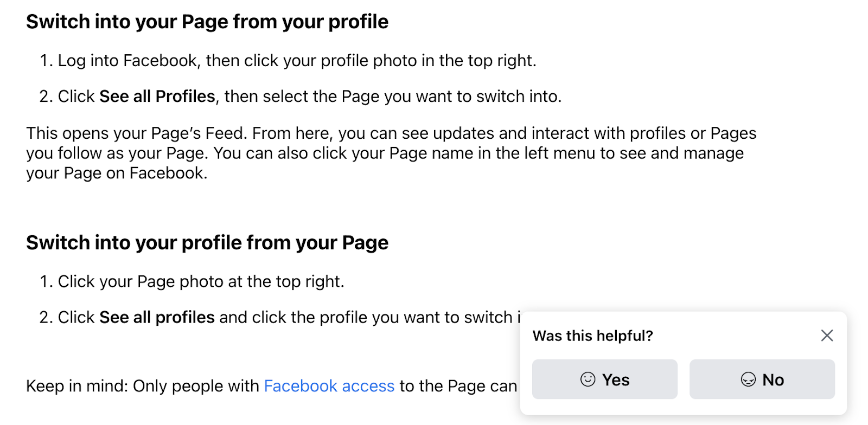This screenshot has width=868, height=425.
Task: Click bold 'See all profiles' in second section
Action: click(157, 318)
